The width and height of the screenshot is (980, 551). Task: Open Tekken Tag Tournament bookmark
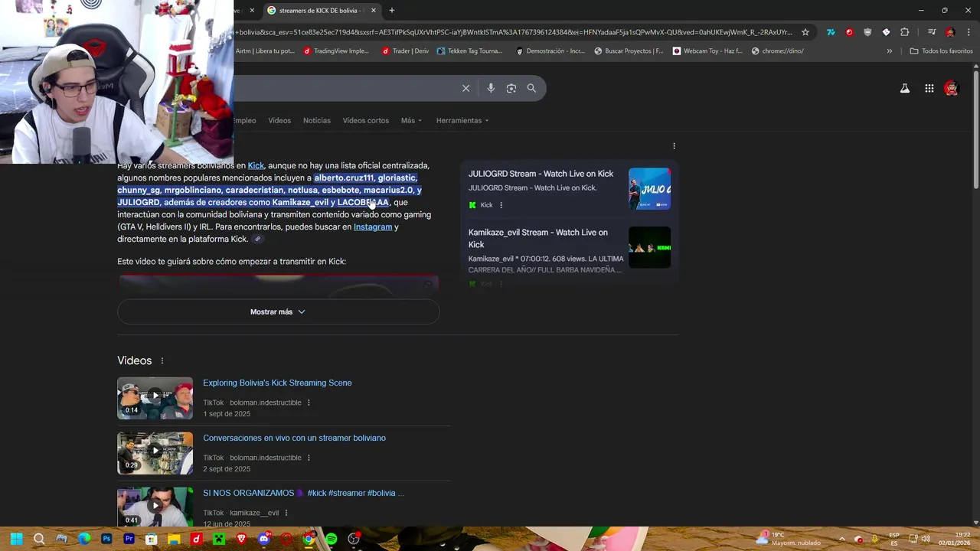pos(469,51)
